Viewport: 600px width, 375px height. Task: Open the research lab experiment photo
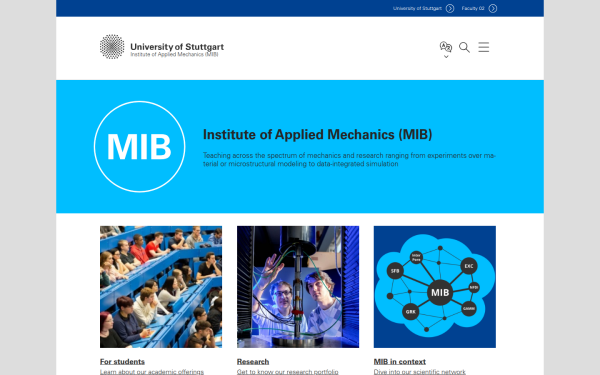click(x=298, y=287)
